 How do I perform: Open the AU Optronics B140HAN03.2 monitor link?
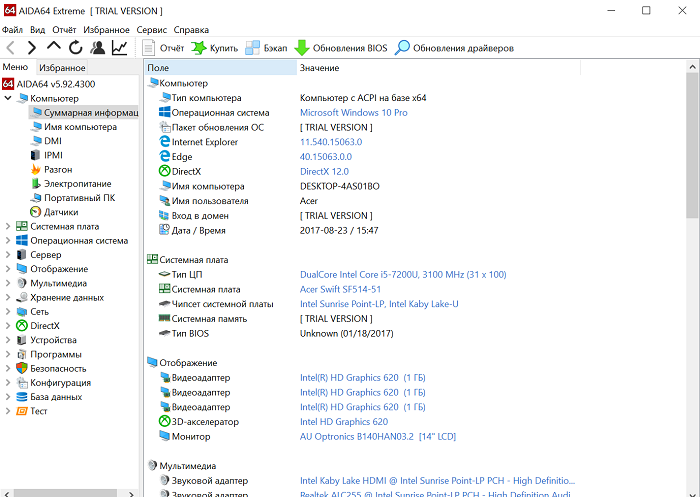pos(378,437)
